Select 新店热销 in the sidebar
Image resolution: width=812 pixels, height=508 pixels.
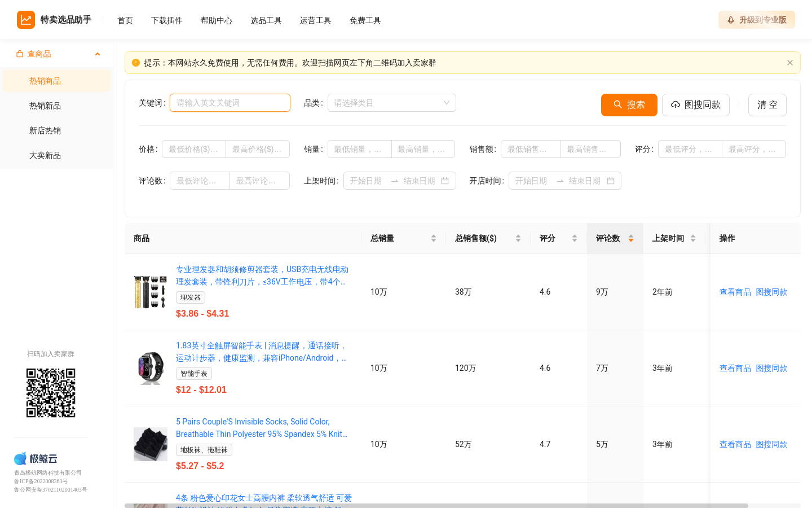pyautogui.click(x=56, y=130)
